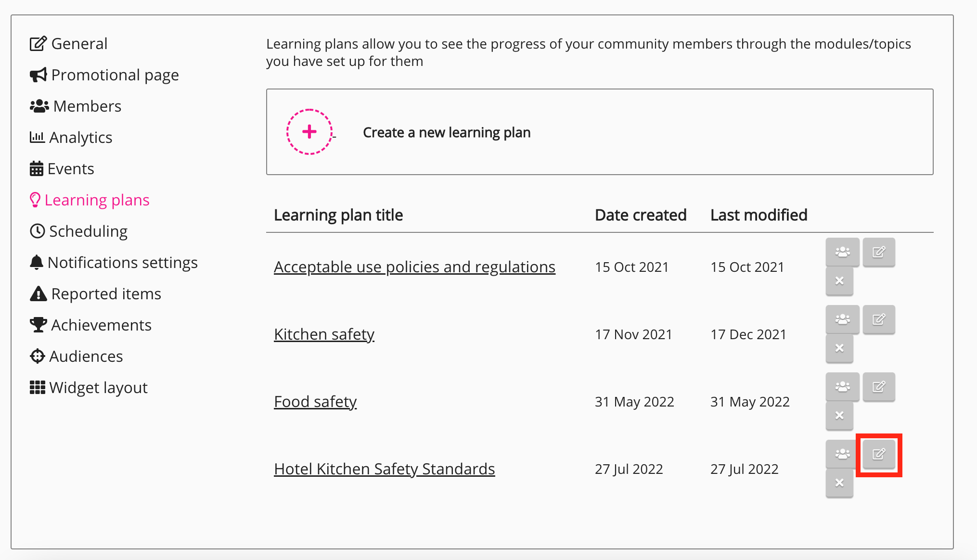Edit the Hotel Kitchen Safety Standards plan
Screen dimensions: 977x560
(x=879, y=454)
